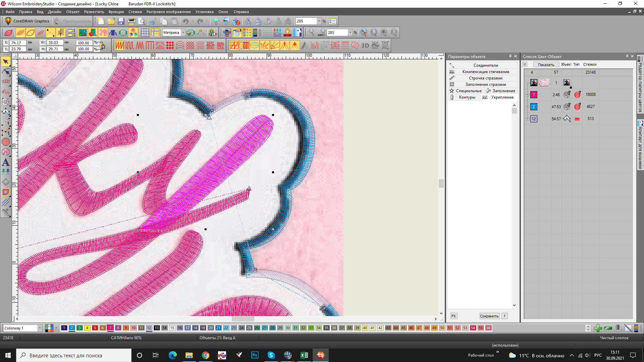Screen dimensions: 644x362
Task: Click the Save design floppy disk icon
Action: pos(121,21)
